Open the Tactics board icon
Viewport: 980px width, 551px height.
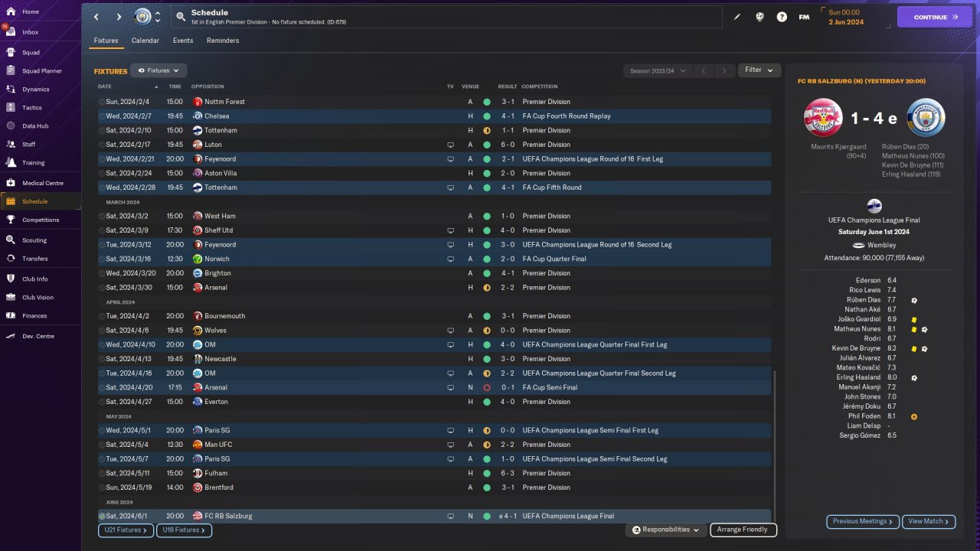[11, 108]
